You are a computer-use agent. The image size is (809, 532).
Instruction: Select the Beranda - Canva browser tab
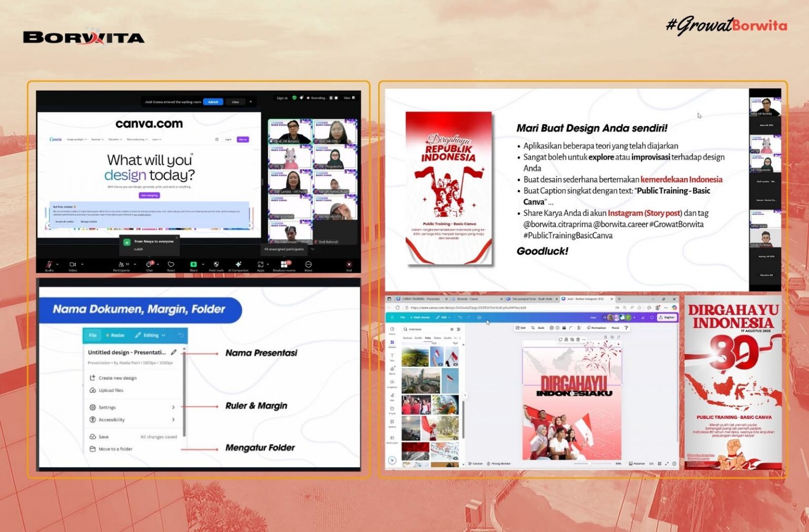(x=468, y=299)
